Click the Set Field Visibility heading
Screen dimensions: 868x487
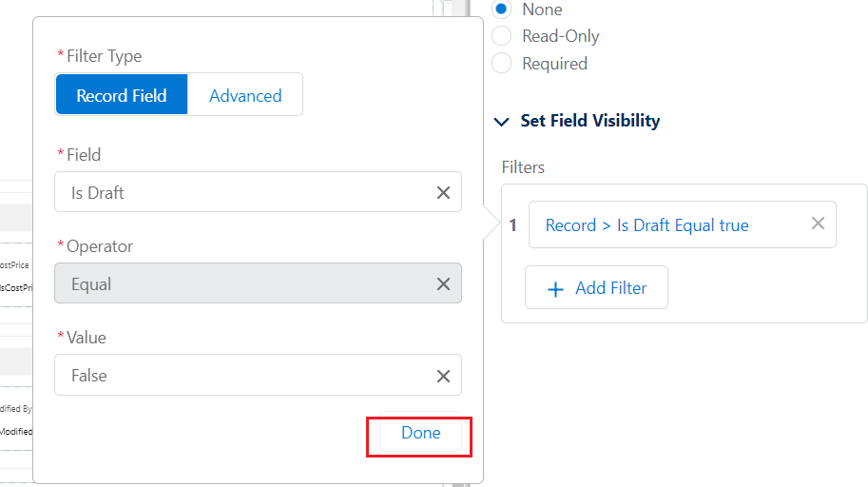coord(590,121)
